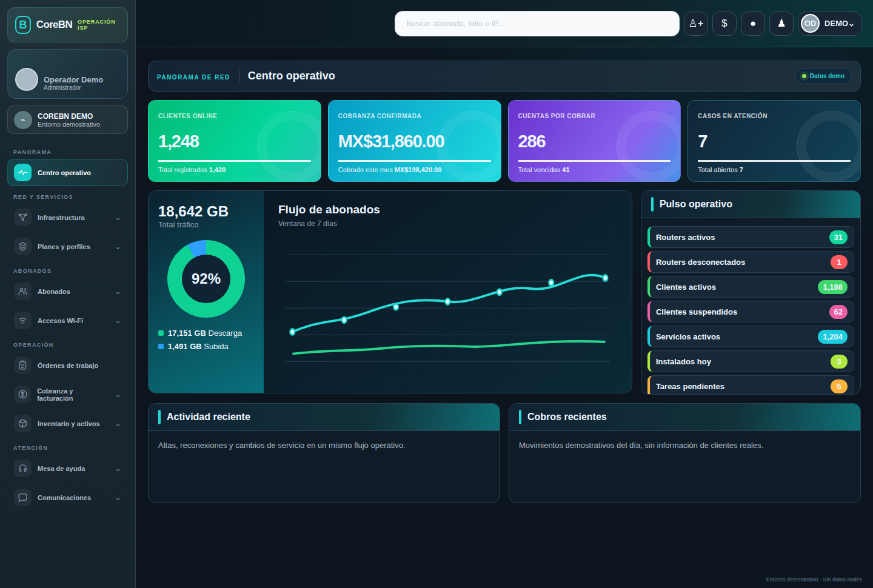Expand the Abonados submenu chevron

[x=118, y=292]
